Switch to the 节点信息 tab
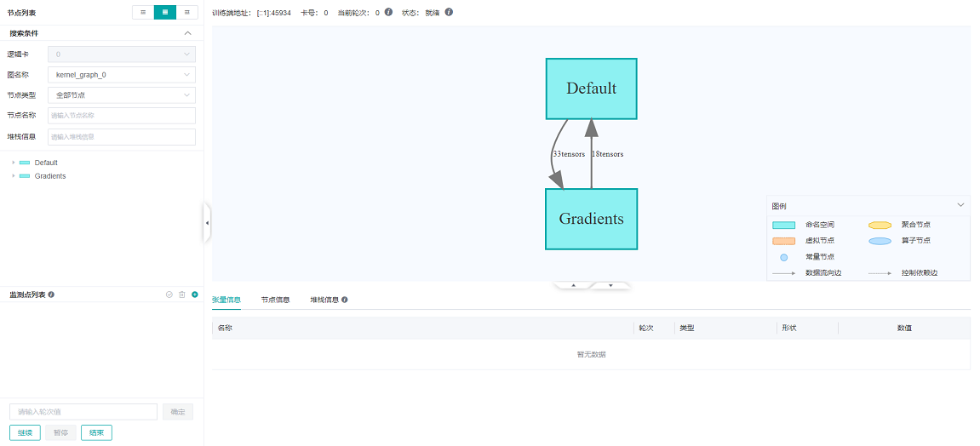The width and height of the screenshot is (980, 446). tap(275, 300)
